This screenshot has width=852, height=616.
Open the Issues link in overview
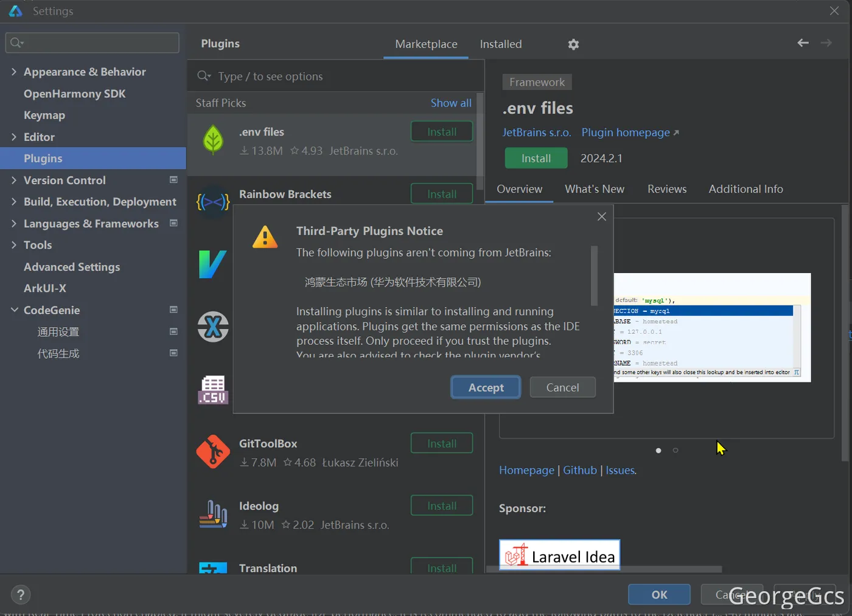click(x=620, y=470)
